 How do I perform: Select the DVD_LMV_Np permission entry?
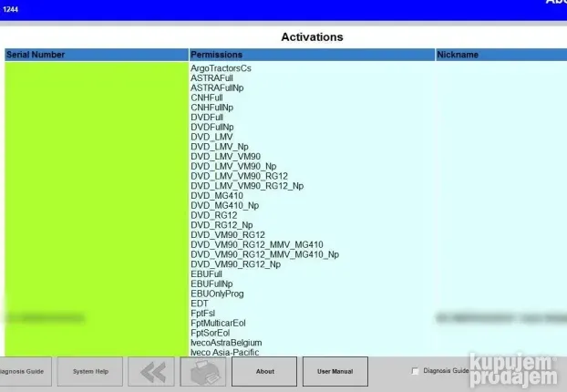click(220, 147)
